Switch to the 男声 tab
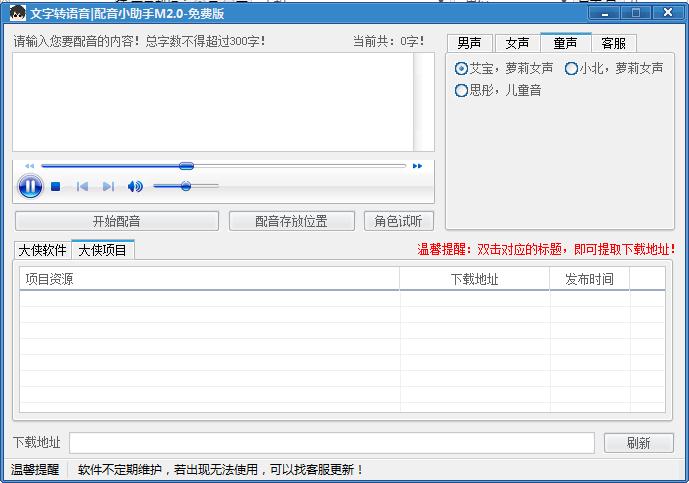The image size is (689, 483). coord(469,43)
